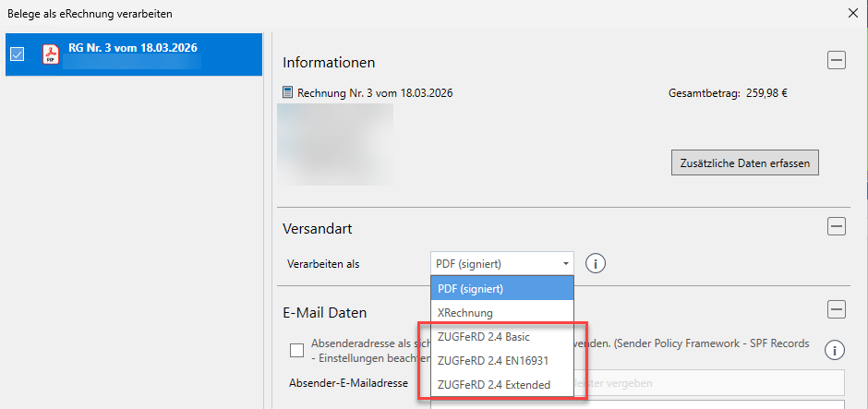Choose ZUGFeRD 2.4 Extended option

click(x=501, y=384)
